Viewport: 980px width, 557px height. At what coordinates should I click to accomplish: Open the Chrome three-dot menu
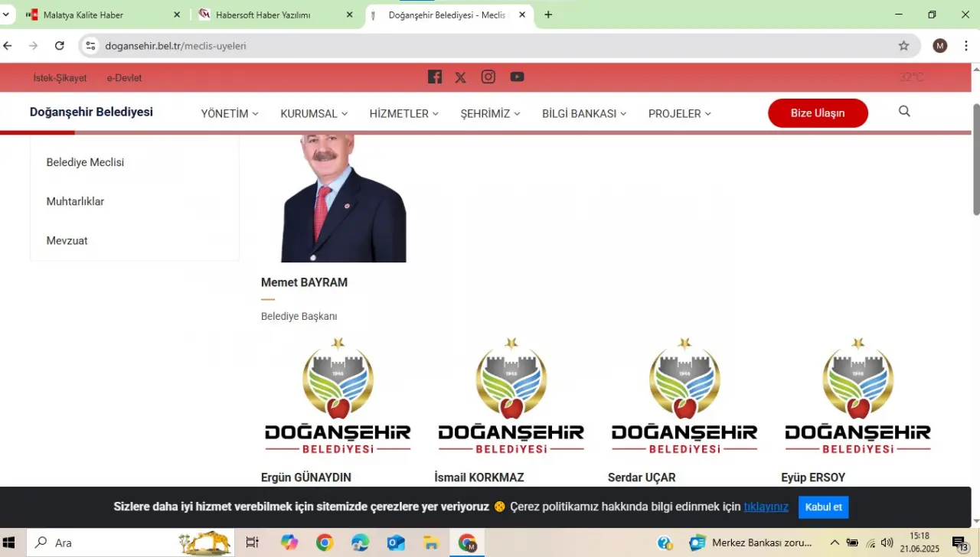(x=966, y=46)
